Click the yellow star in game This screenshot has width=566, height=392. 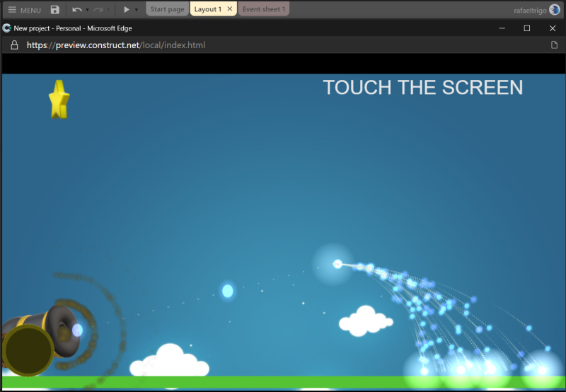(x=59, y=99)
